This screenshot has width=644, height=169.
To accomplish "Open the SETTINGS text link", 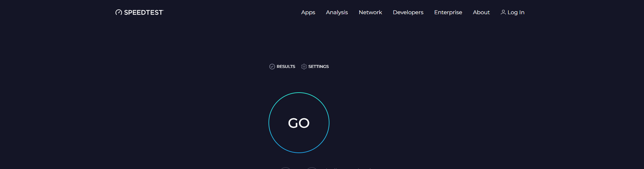I will (x=319, y=67).
